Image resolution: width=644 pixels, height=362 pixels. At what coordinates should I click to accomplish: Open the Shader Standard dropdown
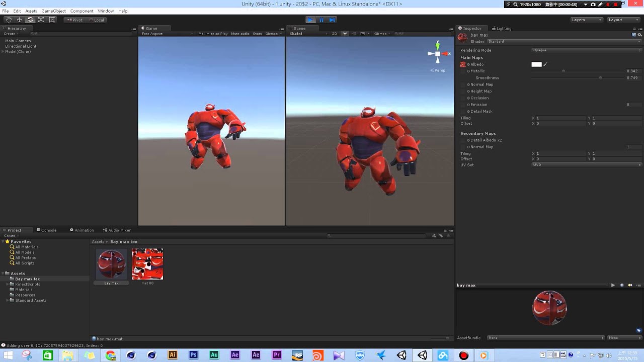point(563,42)
